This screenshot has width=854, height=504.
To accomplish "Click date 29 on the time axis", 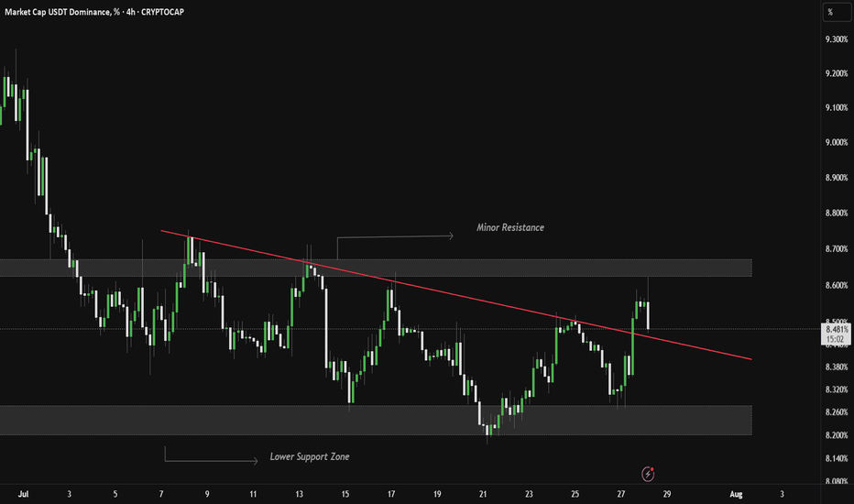I will (x=667, y=494).
